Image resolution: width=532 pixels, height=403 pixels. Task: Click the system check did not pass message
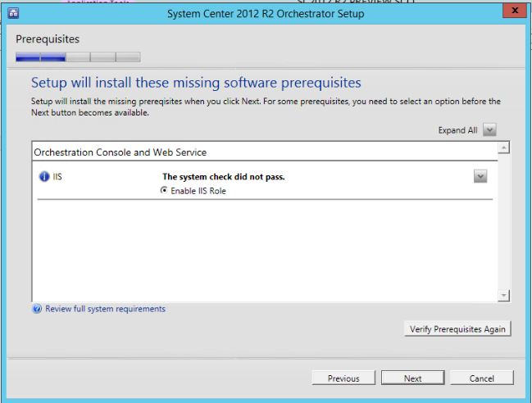click(x=224, y=176)
